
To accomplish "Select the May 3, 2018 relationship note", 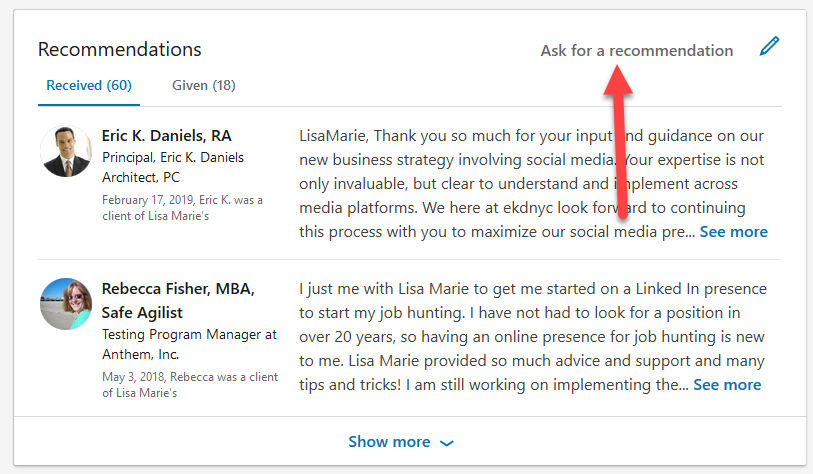I will (x=190, y=384).
